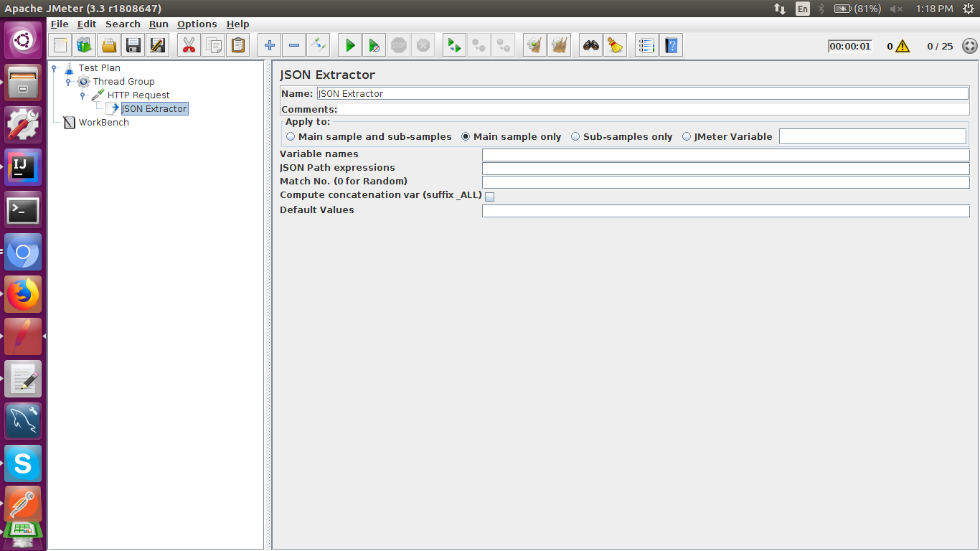This screenshot has width=980, height=551.
Task: Start the test with green play icon
Action: coord(350,46)
